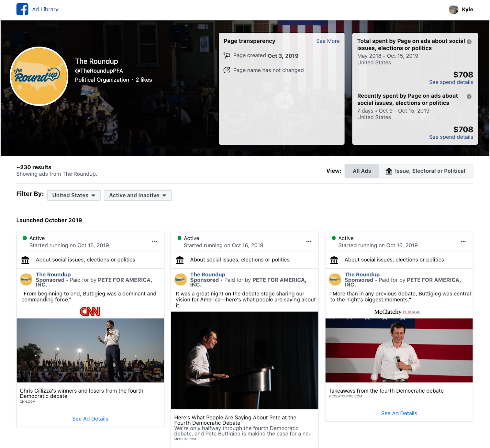Image resolution: width=490 pixels, height=448 pixels.
Task: Open three-dot menu on Medium ad card
Action: point(309,241)
